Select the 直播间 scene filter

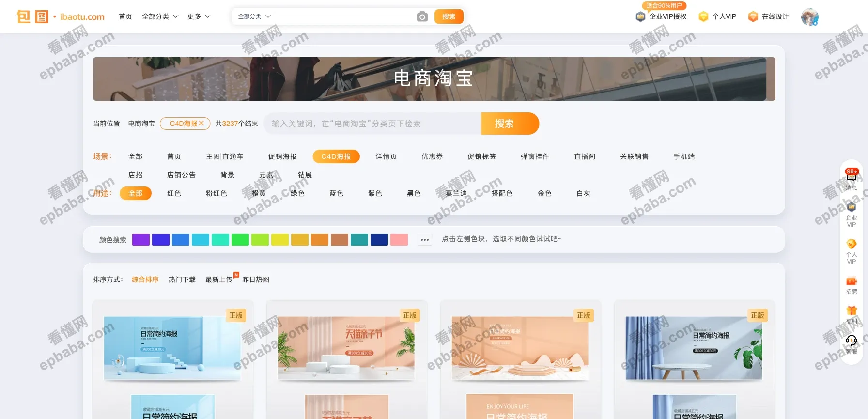pos(585,156)
